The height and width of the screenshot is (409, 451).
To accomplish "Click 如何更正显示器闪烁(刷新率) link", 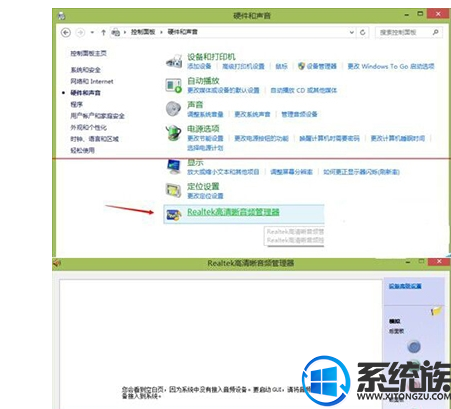I will pyautogui.click(x=362, y=172).
